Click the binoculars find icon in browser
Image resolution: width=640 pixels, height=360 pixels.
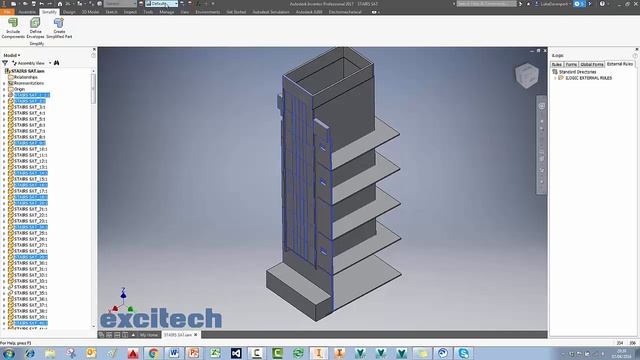coord(57,63)
